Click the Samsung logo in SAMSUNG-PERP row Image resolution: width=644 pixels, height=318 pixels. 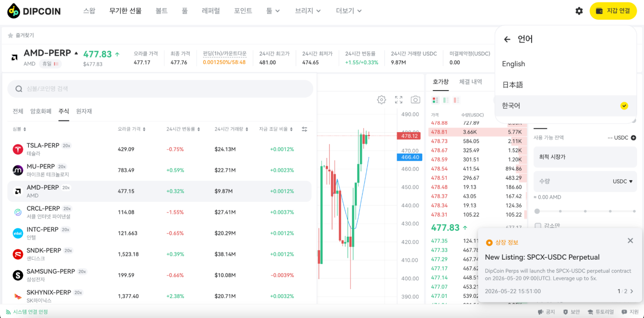click(18, 276)
